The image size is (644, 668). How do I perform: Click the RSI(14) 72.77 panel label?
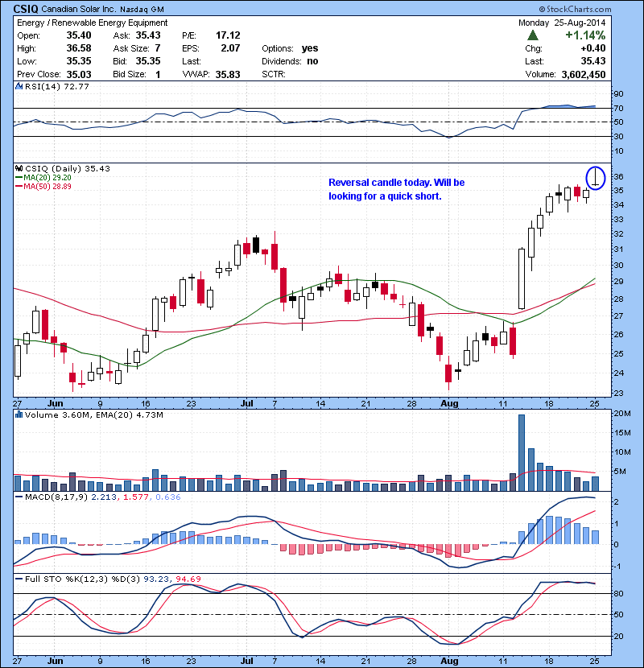pyautogui.click(x=56, y=86)
